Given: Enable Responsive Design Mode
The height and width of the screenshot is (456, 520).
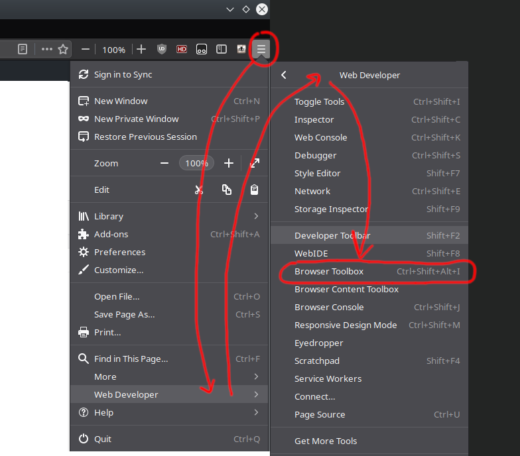Looking at the screenshot, I should (369, 325).
